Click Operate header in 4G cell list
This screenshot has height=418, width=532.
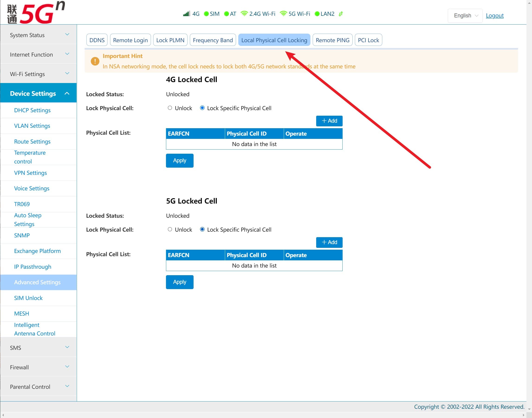313,134
